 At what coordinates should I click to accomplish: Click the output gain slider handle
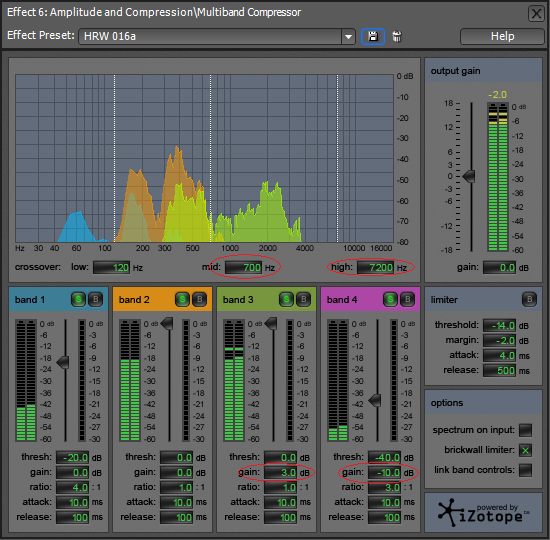coord(469,176)
